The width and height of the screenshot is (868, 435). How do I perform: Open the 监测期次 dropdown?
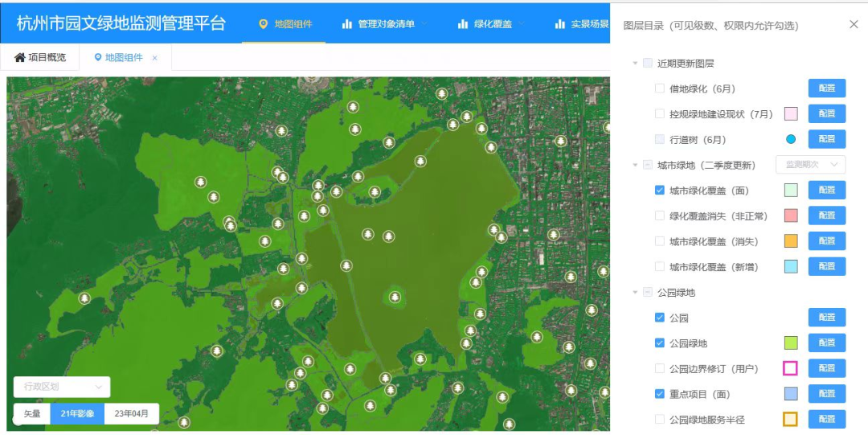click(810, 165)
